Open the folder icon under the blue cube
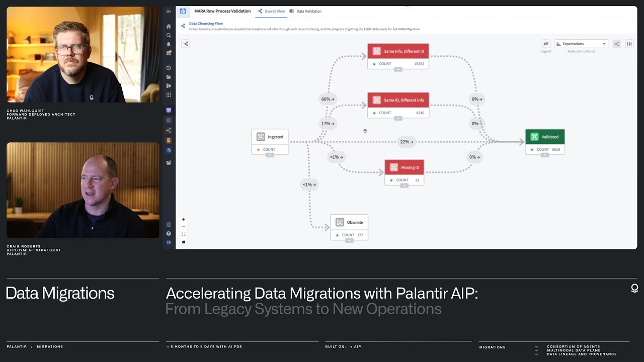 click(169, 162)
